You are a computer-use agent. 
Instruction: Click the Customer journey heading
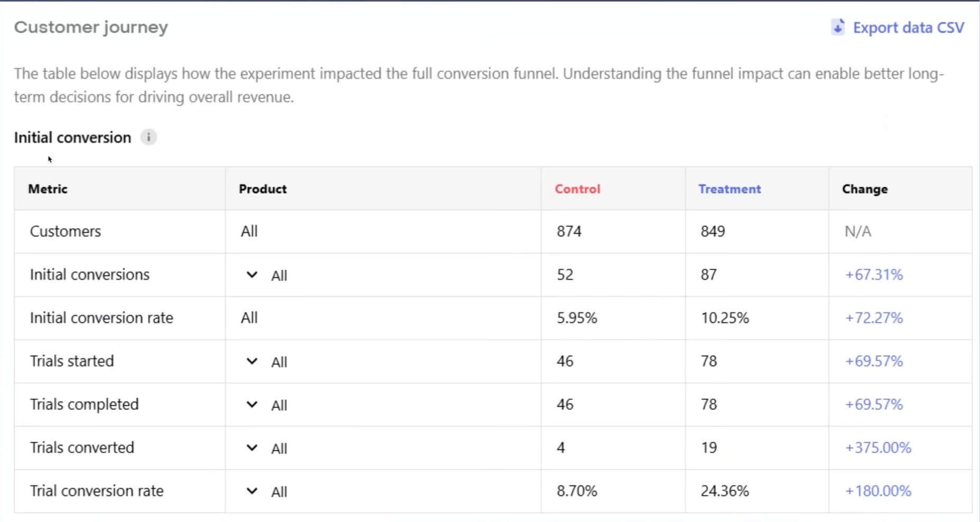point(91,27)
